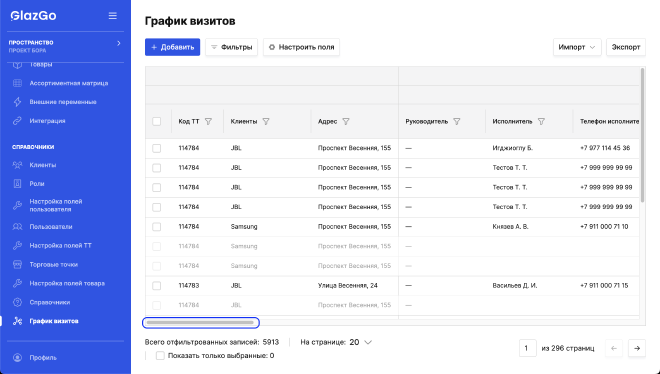660x374 pixels.
Task: Click the vertical table scrollbar
Action: coord(642,135)
